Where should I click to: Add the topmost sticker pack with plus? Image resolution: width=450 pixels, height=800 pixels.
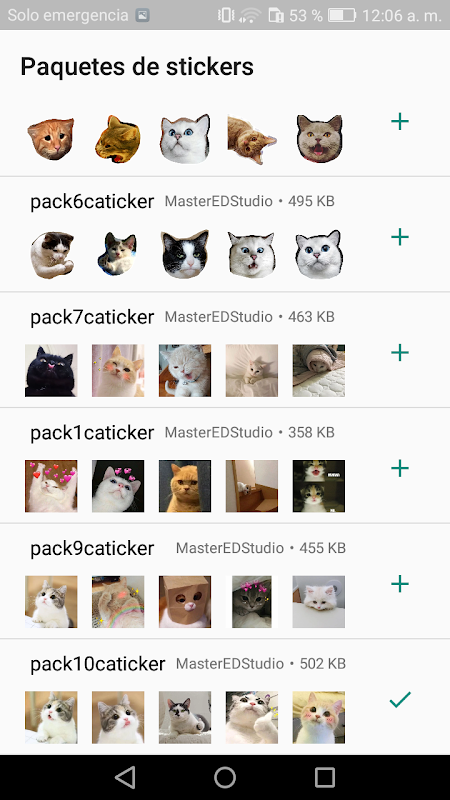400,121
